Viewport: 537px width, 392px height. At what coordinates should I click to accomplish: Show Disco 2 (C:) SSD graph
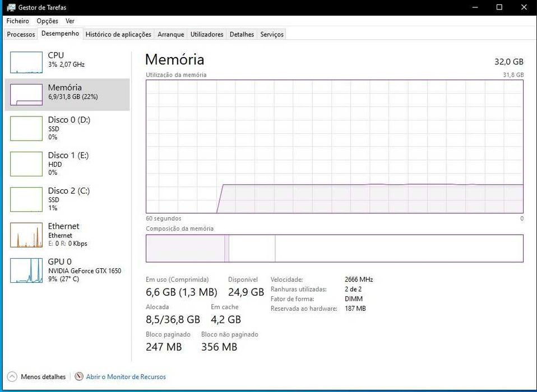[x=26, y=199]
